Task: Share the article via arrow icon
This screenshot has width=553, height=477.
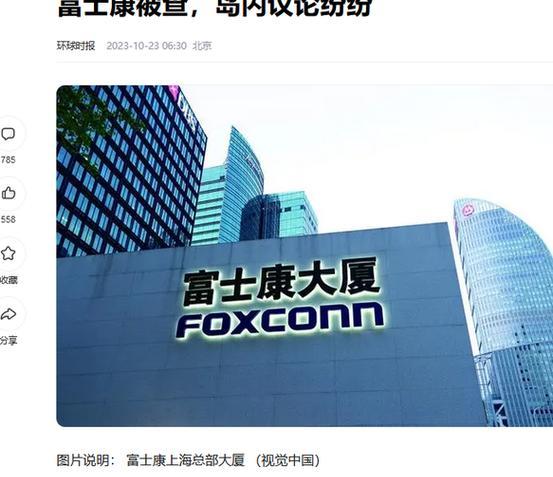Action: pos(8,313)
